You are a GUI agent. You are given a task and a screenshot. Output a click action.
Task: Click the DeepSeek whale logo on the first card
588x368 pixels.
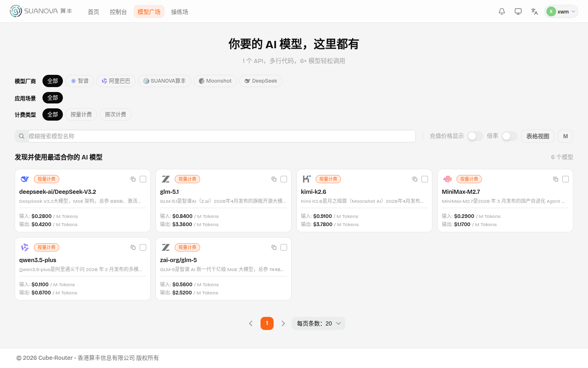(x=25, y=179)
